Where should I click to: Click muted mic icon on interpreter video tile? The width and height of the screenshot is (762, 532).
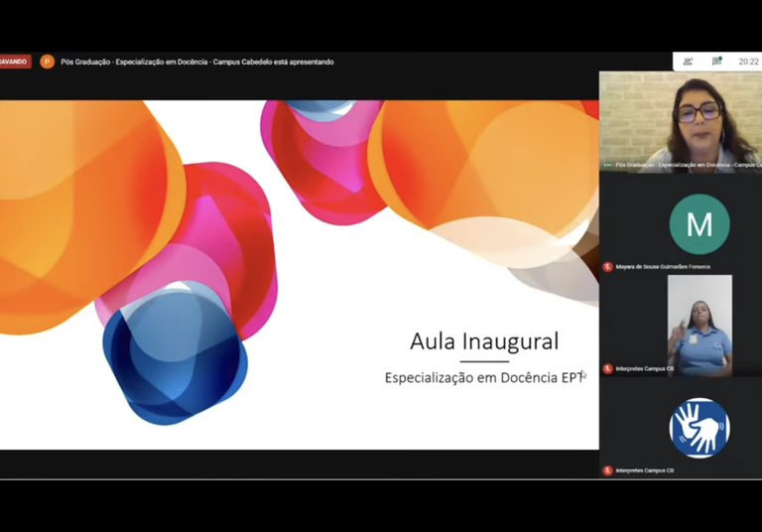(x=608, y=369)
